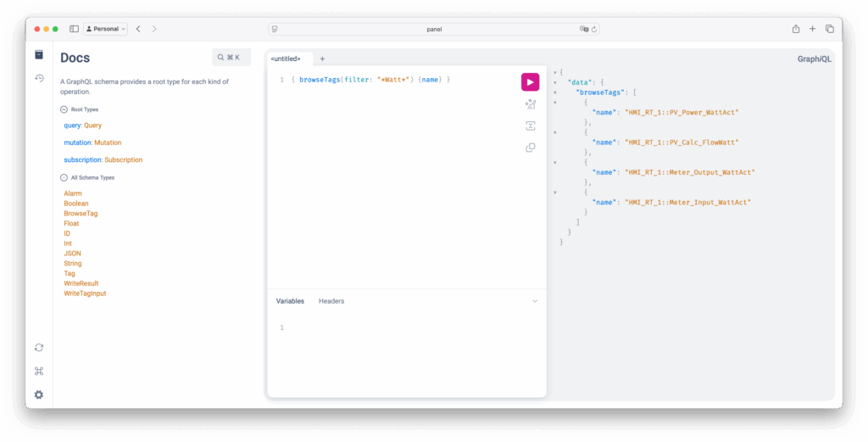Open the WriteResult schema type
The width and height of the screenshot is (868, 442).
[x=81, y=283]
